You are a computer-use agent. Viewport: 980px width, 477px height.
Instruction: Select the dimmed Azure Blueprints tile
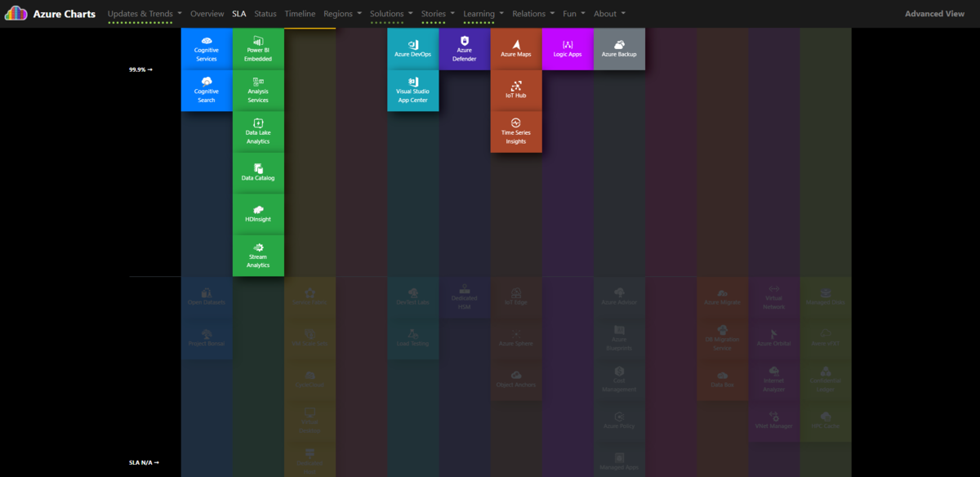(x=619, y=338)
